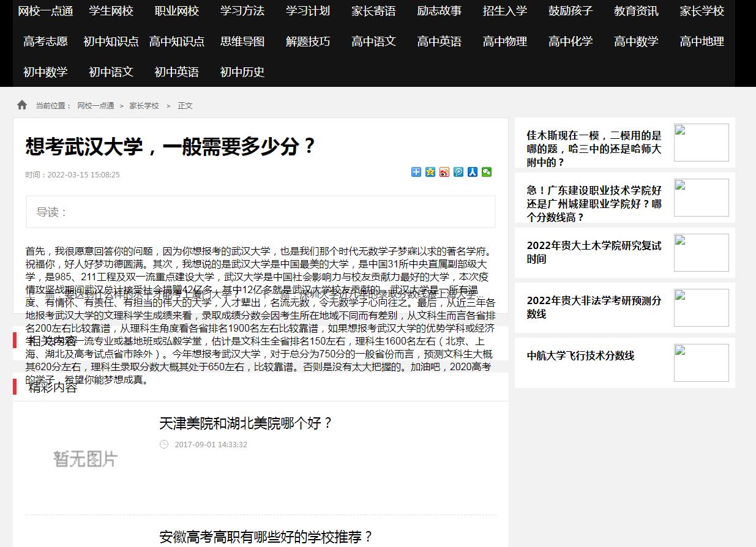Go to the 初中历史 section
Viewport: 756px width, 547px height.
(x=242, y=72)
